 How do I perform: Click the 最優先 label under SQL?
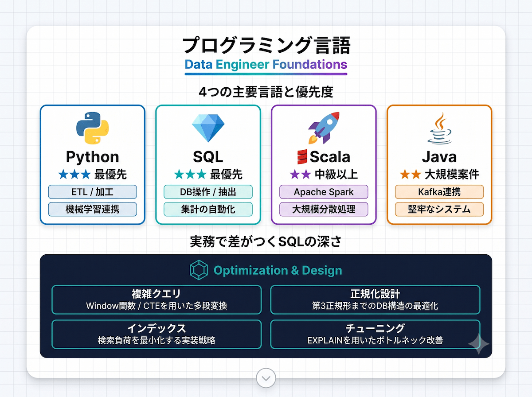[x=226, y=175]
